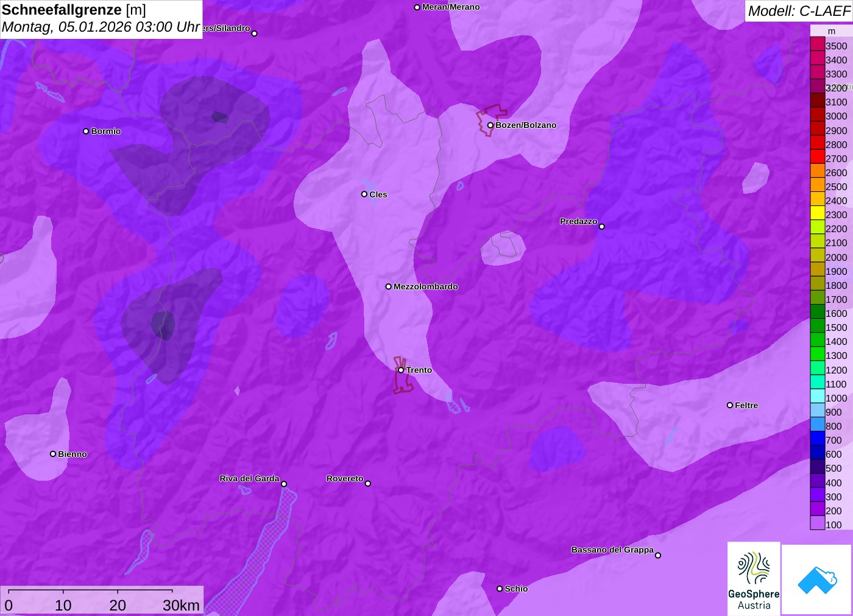This screenshot has height=616, width=853.
Task: Click the Bormio location marker
Action: click(86, 131)
